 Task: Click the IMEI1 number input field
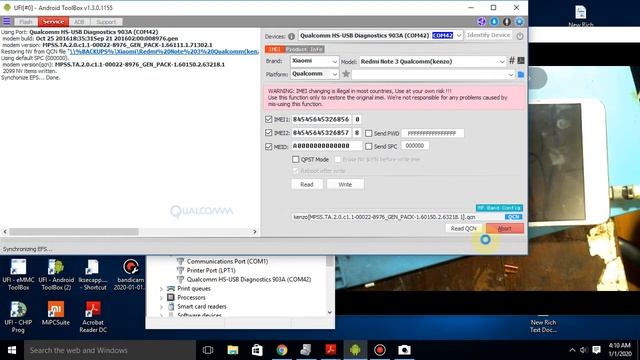tap(321, 119)
